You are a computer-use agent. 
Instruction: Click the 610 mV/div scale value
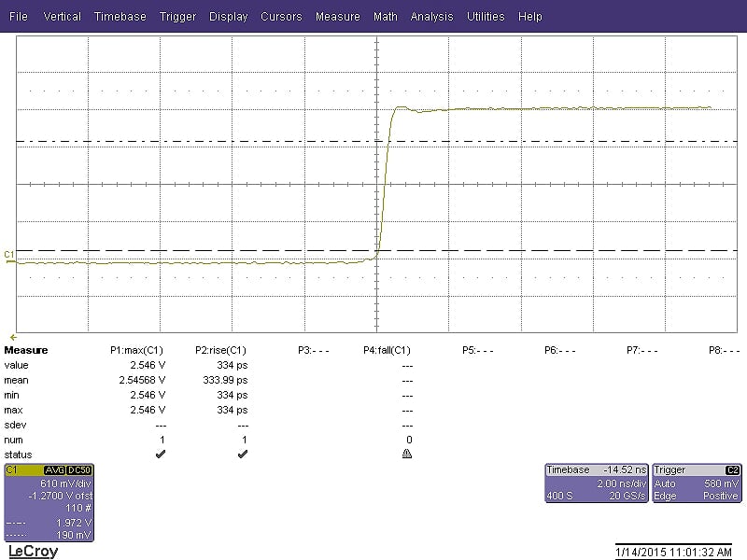(x=65, y=483)
